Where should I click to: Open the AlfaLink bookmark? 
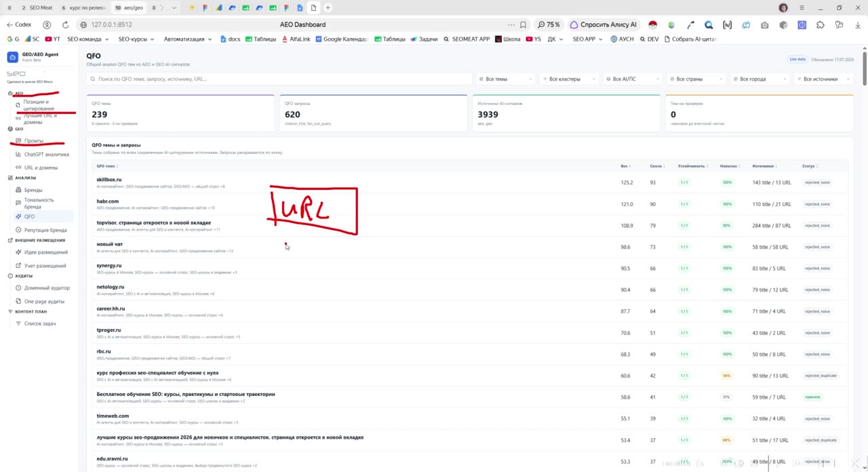[x=295, y=39]
